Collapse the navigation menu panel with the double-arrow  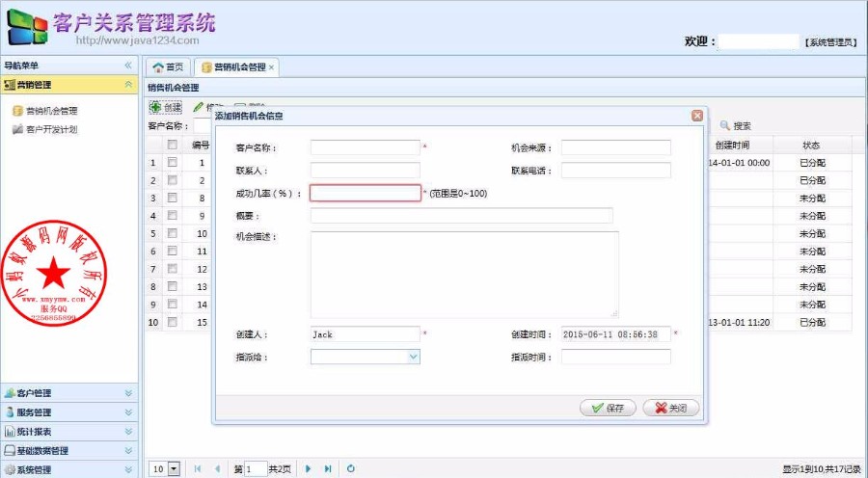[128, 66]
